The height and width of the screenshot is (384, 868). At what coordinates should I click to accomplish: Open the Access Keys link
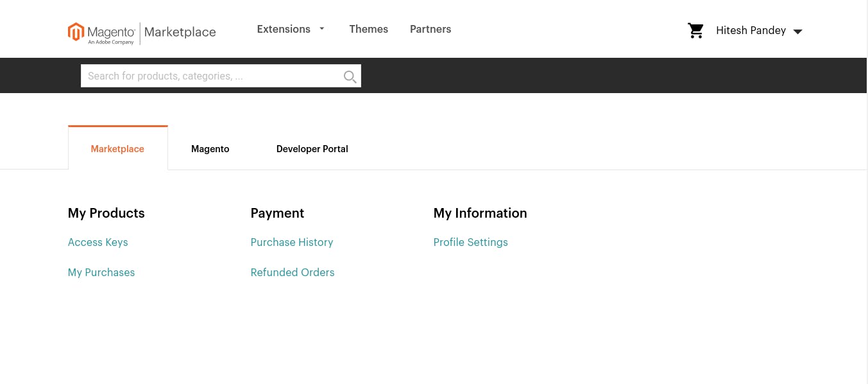click(98, 242)
